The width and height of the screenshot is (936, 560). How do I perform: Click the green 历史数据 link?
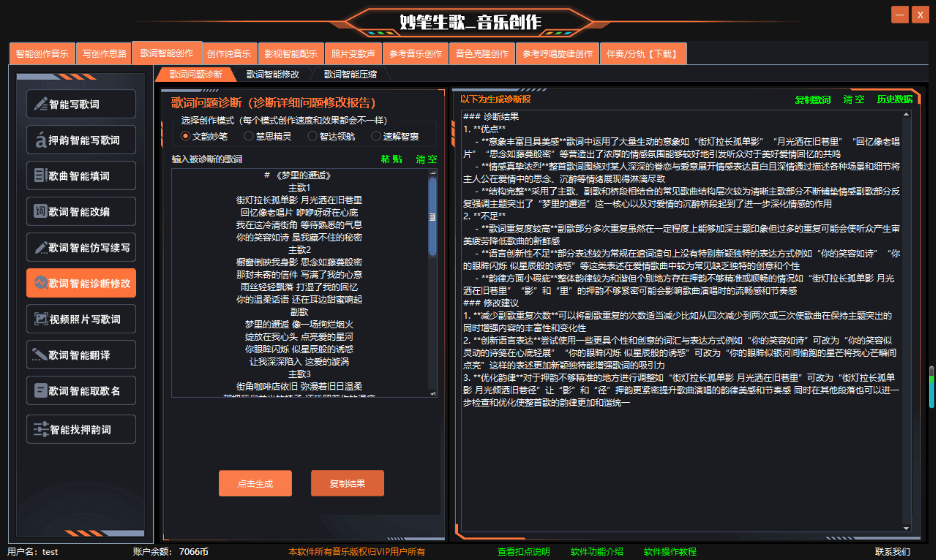click(x=894, y=99)
